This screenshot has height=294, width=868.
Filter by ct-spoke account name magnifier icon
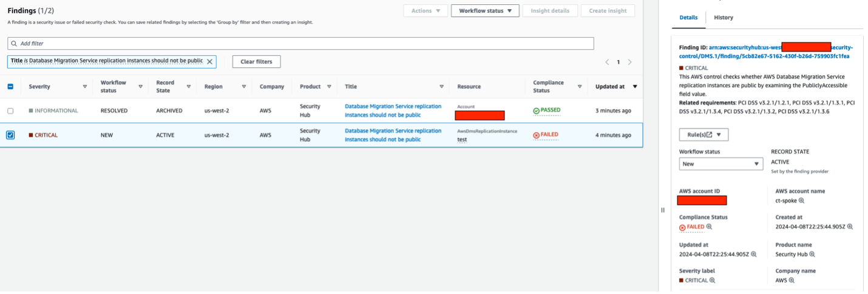tap(801, 201)
